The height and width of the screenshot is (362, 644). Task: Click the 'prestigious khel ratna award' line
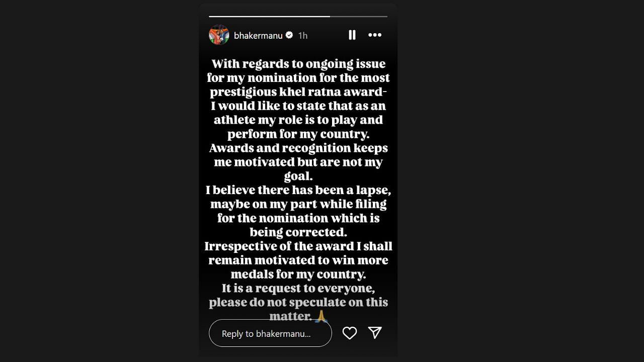coord(298,92)
